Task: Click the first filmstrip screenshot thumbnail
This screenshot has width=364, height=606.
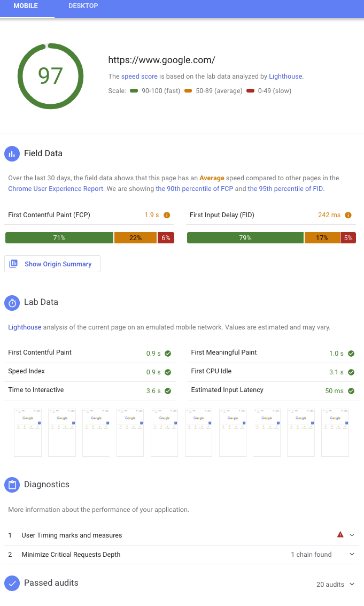Action: 28,433
